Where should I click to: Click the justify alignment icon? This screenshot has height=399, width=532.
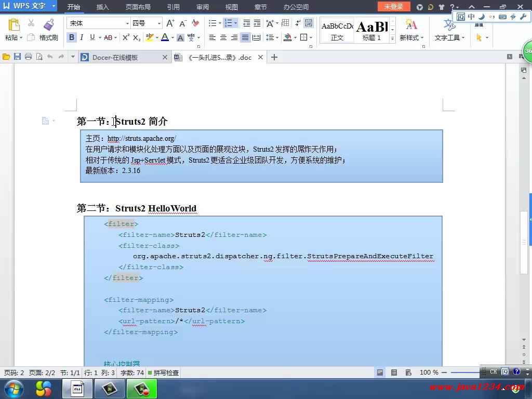[245, 37]
